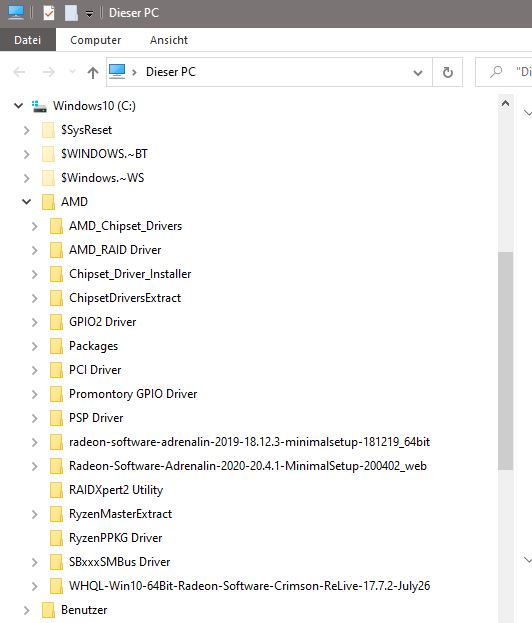Screen dimensions: 532x623
Task: Select the $SysReset folder
Action: (x=87, y=130)
